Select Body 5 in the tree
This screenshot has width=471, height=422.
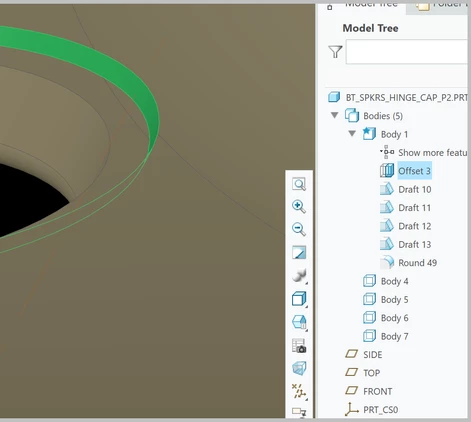395,300
